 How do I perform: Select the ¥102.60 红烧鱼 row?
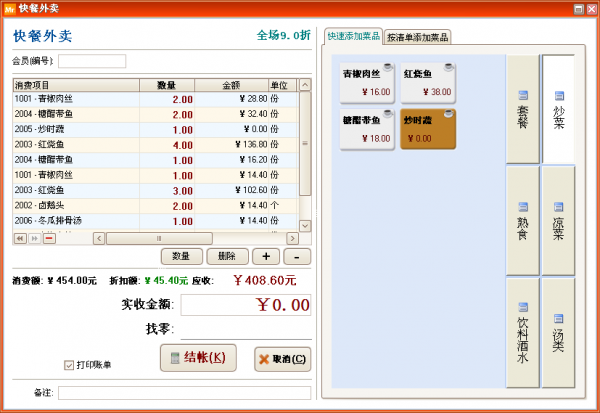pyautogui.click(x=155, y=190)
